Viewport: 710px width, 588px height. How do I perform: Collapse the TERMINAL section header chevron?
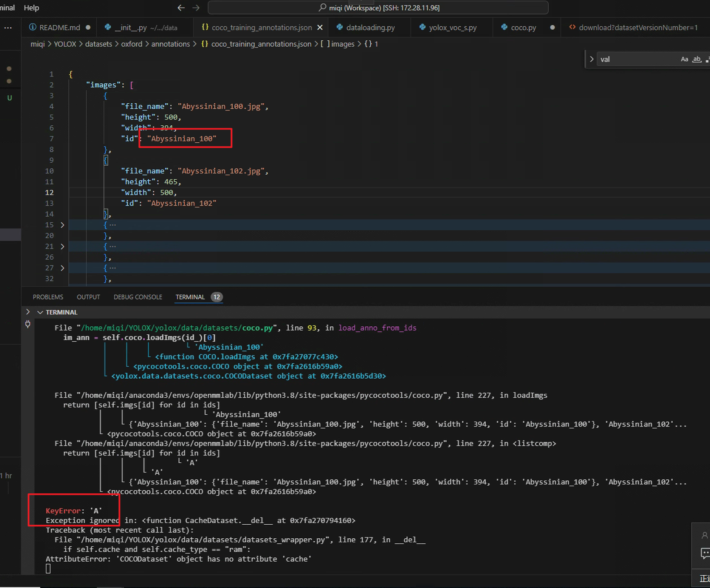point(40,312)
